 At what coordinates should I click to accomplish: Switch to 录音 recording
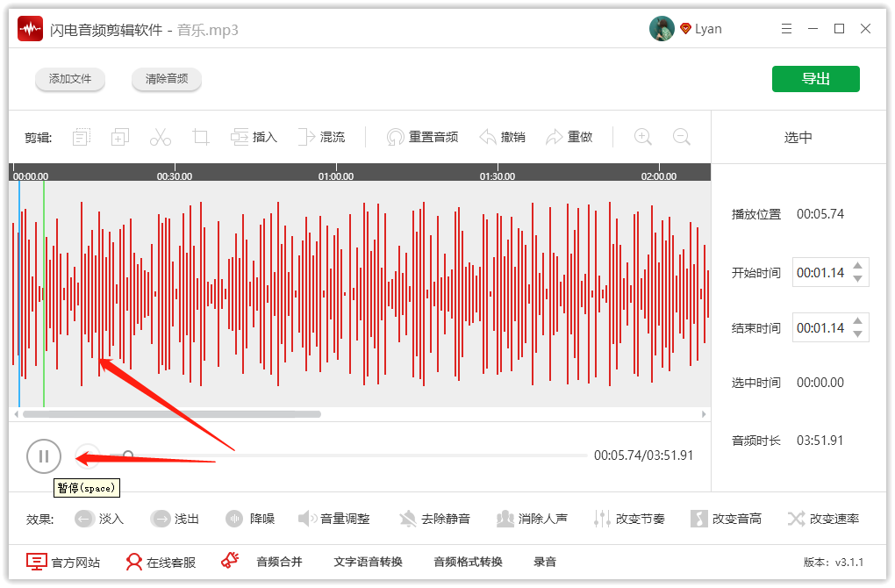(545, 562)
